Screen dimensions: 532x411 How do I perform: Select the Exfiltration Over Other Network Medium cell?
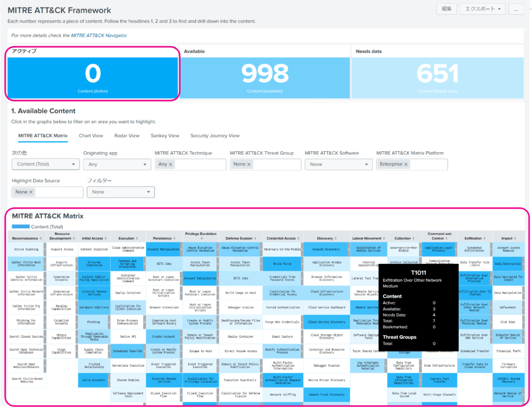click(474, 307)
